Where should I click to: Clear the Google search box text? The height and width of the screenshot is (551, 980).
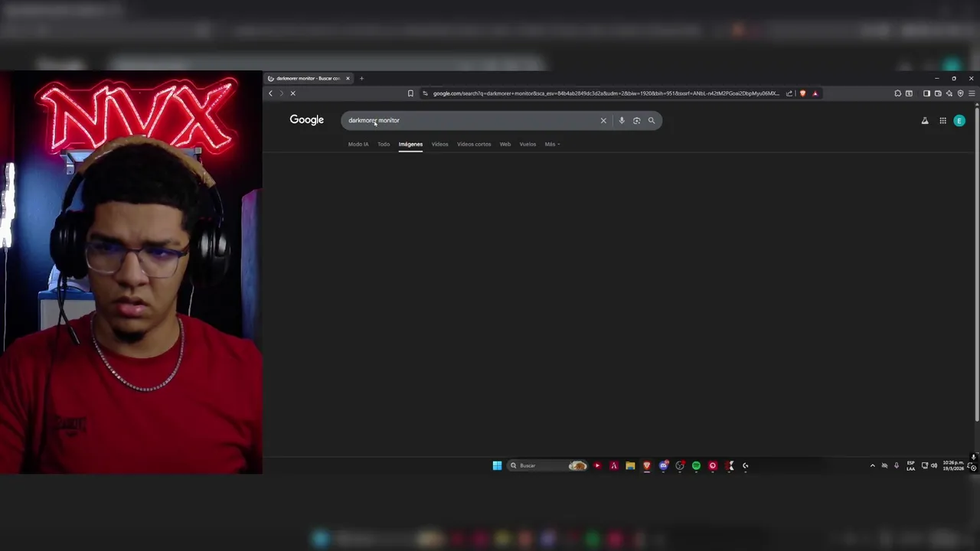tap(603, 120)
